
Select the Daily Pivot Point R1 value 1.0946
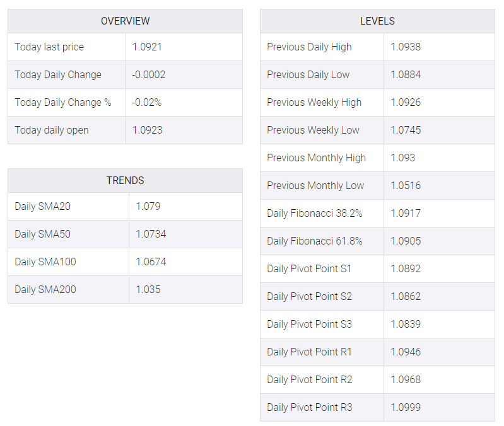pos(406,352)
